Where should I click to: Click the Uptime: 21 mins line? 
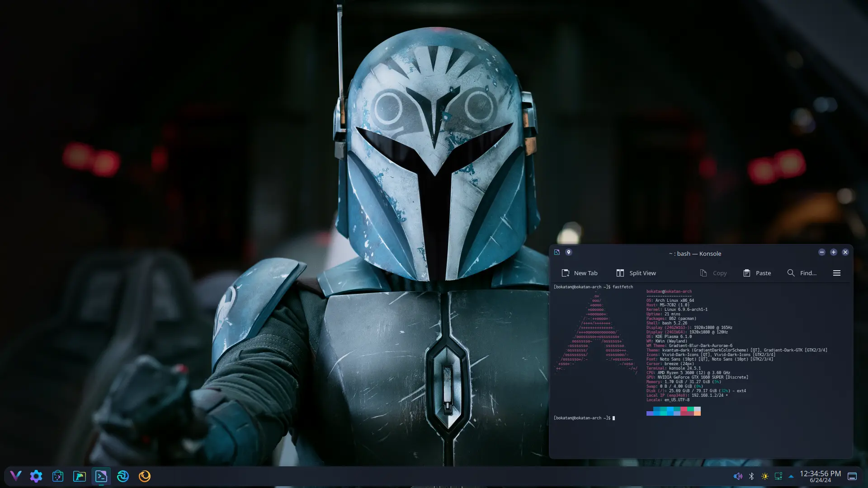663,314
